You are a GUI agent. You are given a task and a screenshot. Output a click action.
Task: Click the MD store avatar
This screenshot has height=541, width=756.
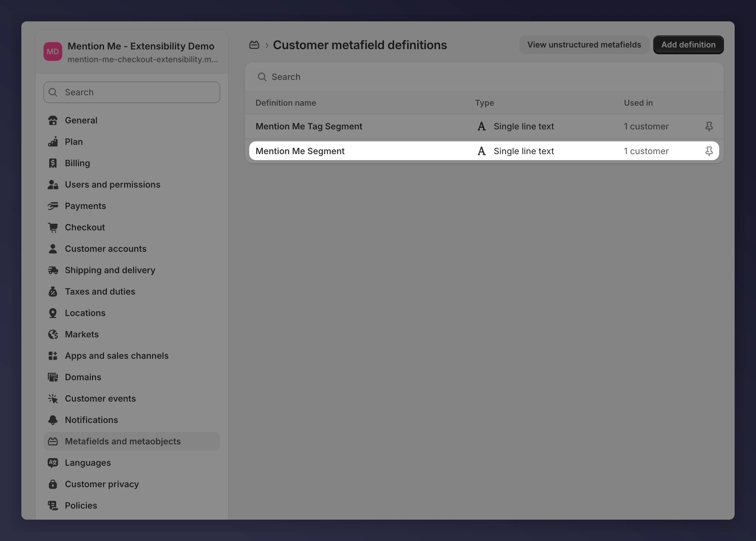53,51
